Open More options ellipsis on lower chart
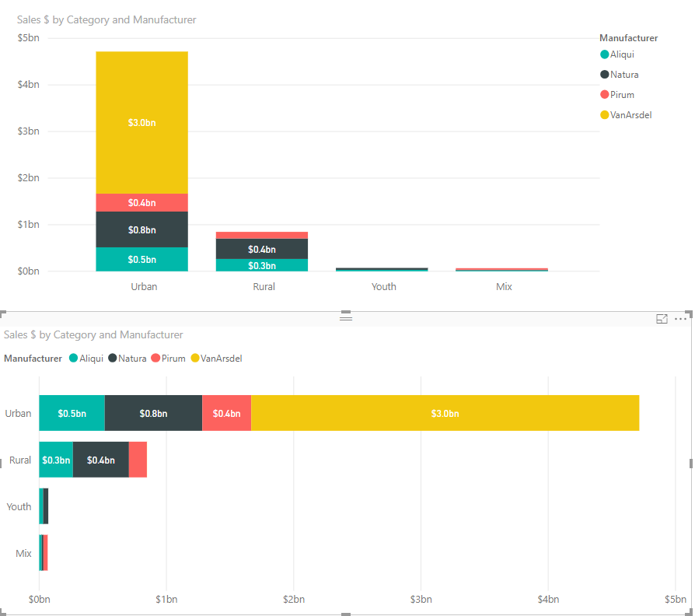695x616 pixels. [680, 319]
